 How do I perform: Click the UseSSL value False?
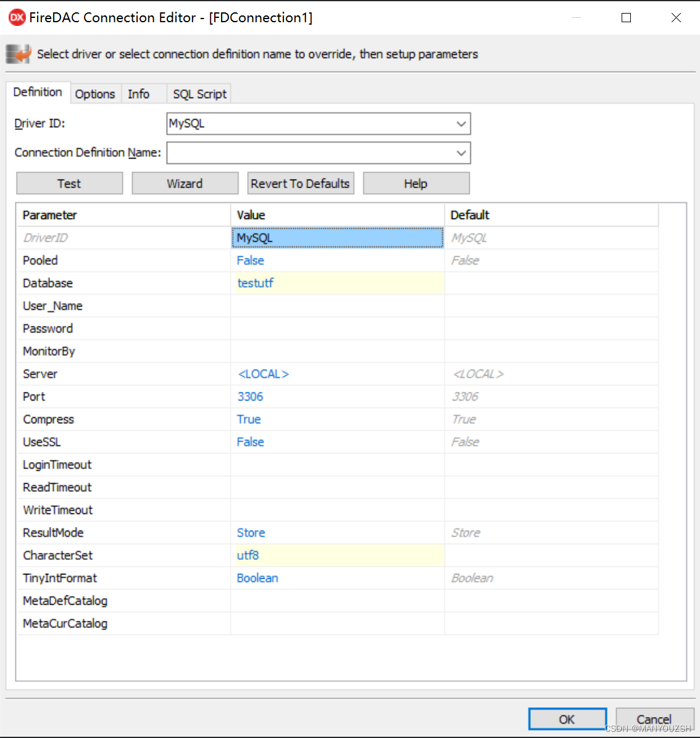point(338,442)
